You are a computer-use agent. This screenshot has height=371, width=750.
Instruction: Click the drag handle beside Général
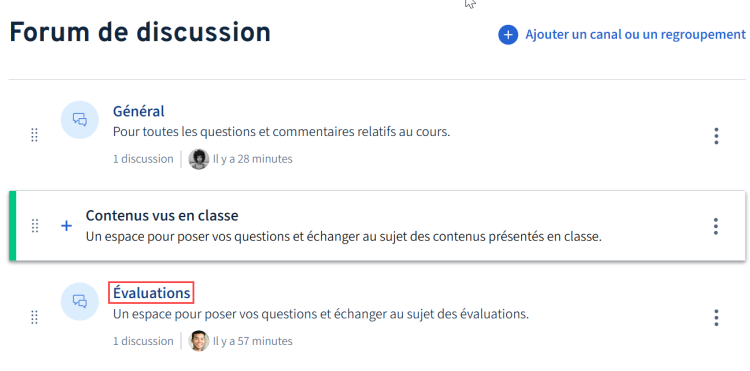point(34,135)
